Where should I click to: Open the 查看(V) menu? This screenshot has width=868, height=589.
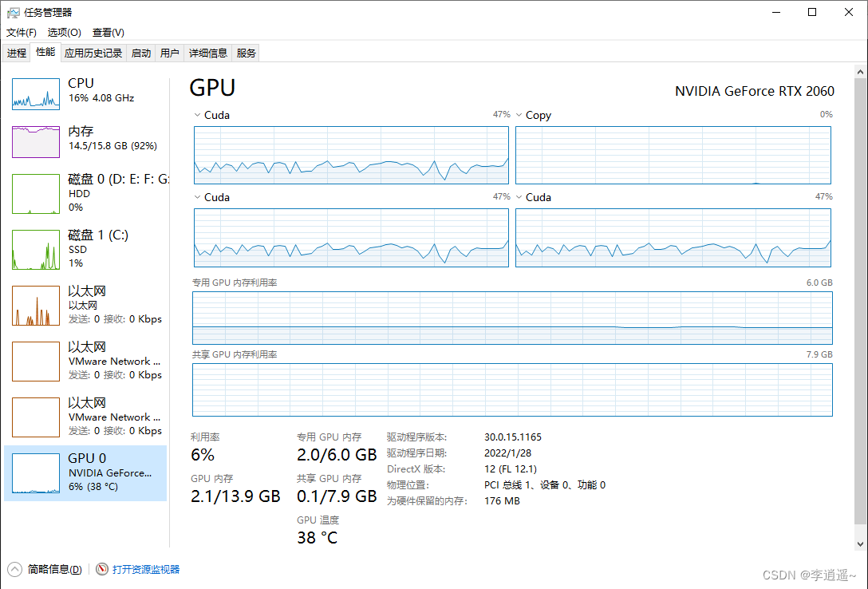click(108, 33)
